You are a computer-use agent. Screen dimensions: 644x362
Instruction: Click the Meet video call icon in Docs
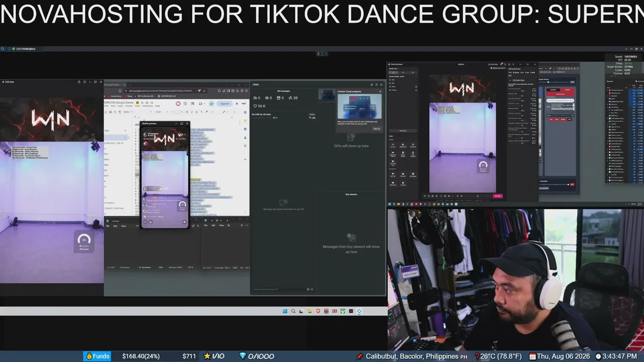point(201,104)
